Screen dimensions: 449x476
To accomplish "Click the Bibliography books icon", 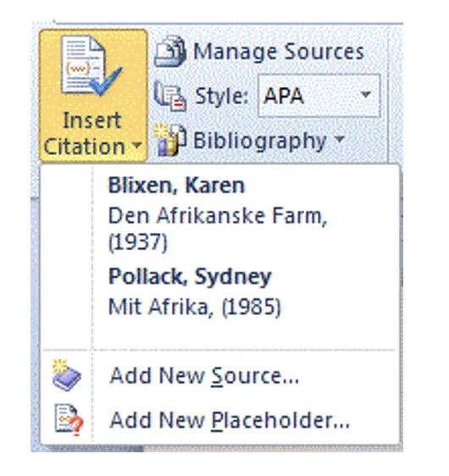I will click(170, 141).
